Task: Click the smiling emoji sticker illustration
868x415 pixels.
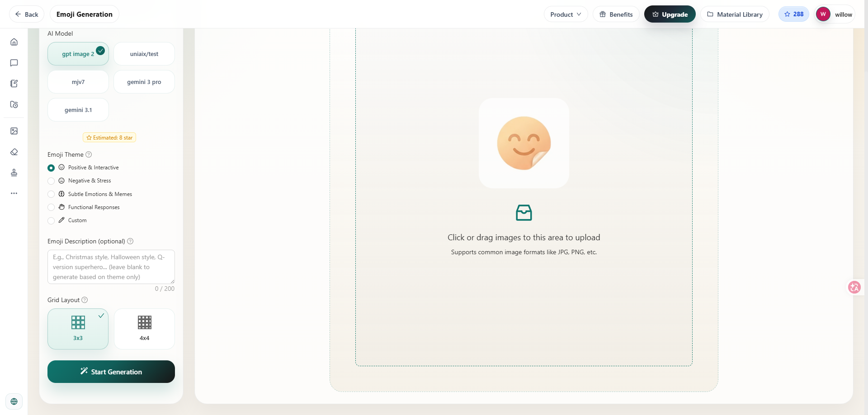Action: [524, 143]
